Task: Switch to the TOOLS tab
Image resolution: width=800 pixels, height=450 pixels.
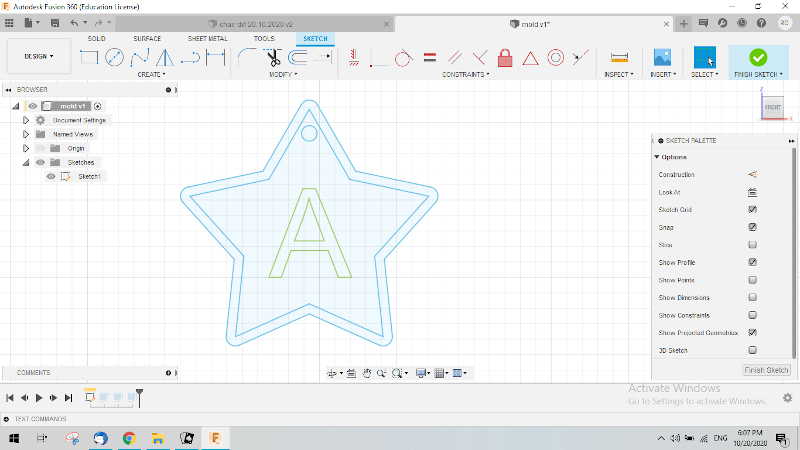Action: pyautogui.click(x=264, y=39)
